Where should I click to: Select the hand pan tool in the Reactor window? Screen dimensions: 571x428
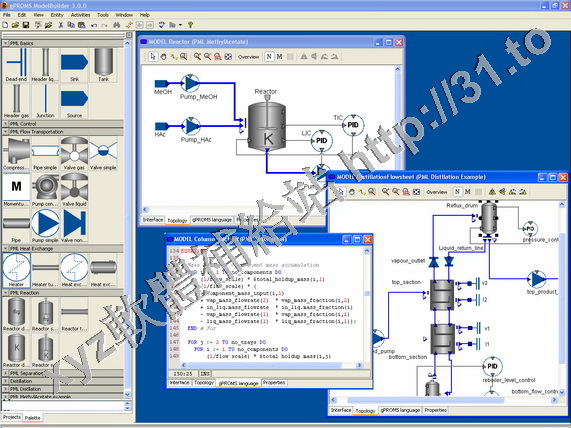pos(164,56)
